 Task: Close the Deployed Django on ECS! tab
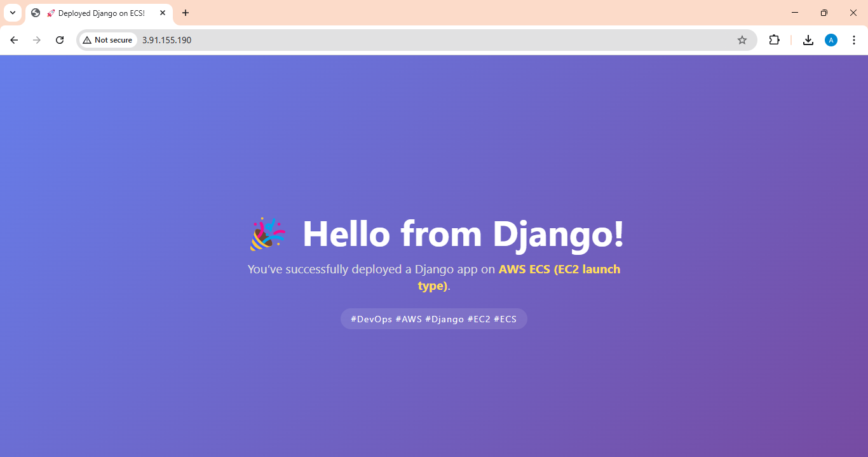point(163,13)
